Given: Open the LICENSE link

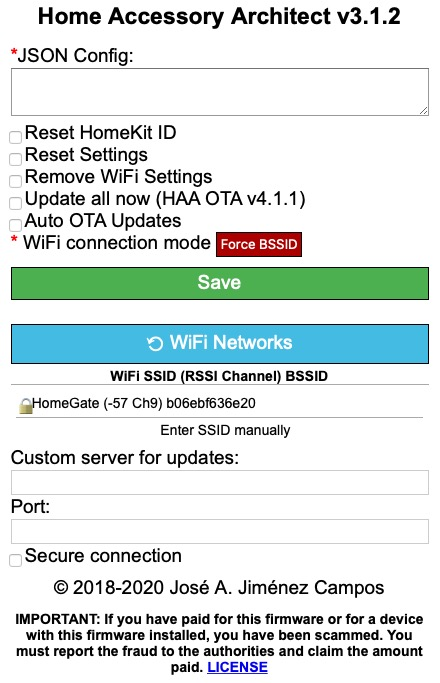Looking at the screenshot, I should pyautogui.click(x=237, y=667).
